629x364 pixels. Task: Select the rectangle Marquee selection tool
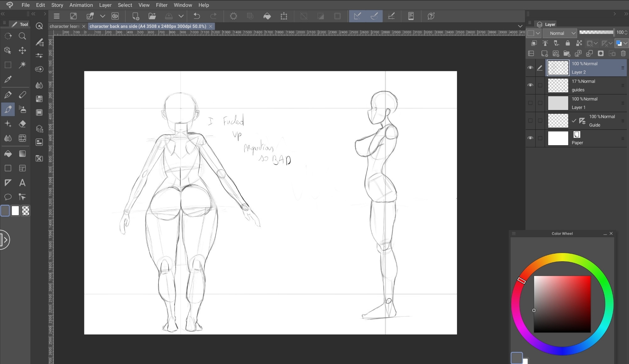[8, 65]
